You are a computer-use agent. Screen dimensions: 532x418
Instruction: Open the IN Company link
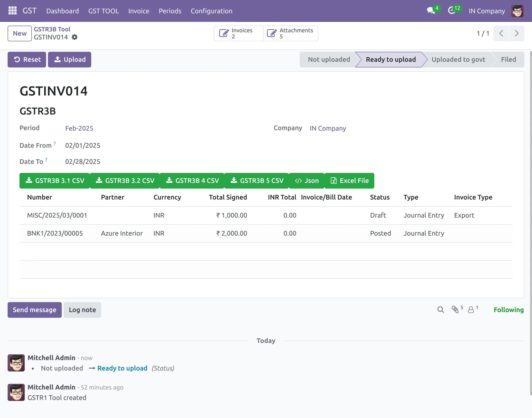pyautogui.click(x=328, y=128)
